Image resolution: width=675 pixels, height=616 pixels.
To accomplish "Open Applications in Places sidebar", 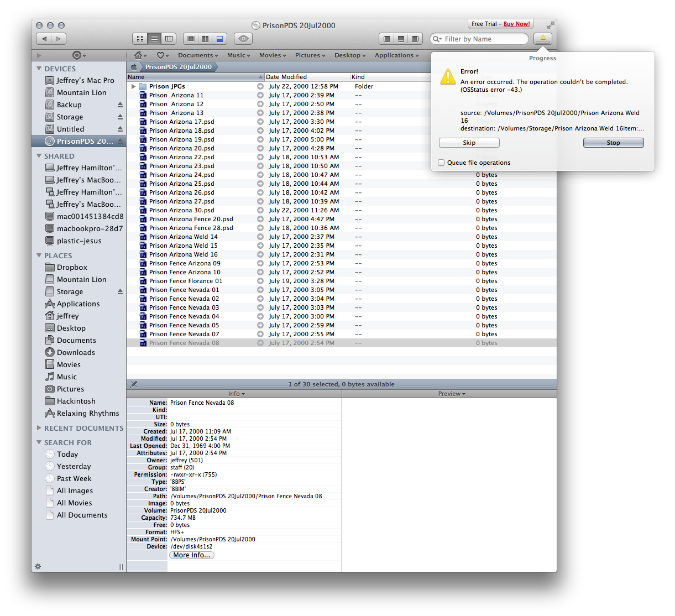I will [79, 304].
